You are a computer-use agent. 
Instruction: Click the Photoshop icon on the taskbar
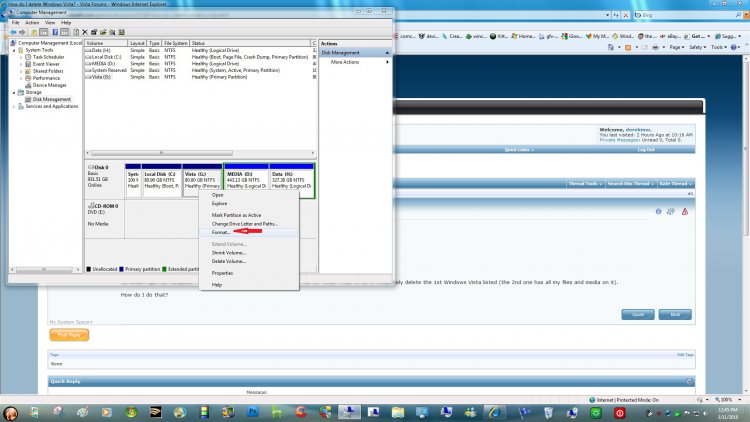[x=253, y=412]
